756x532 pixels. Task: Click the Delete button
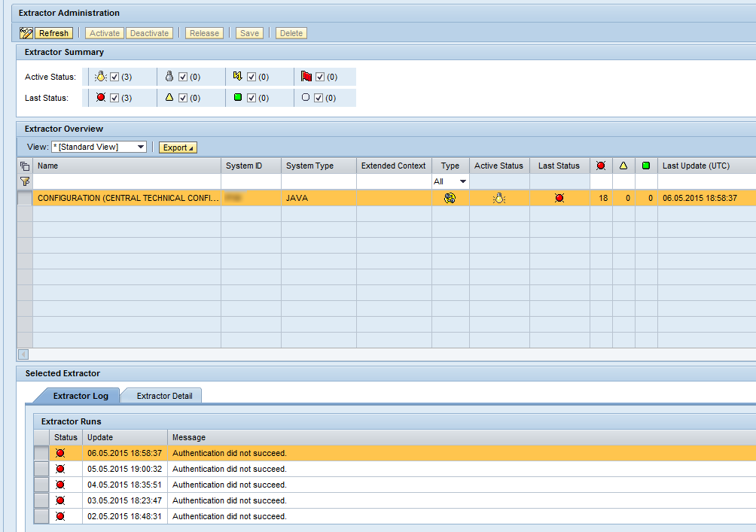291,33
